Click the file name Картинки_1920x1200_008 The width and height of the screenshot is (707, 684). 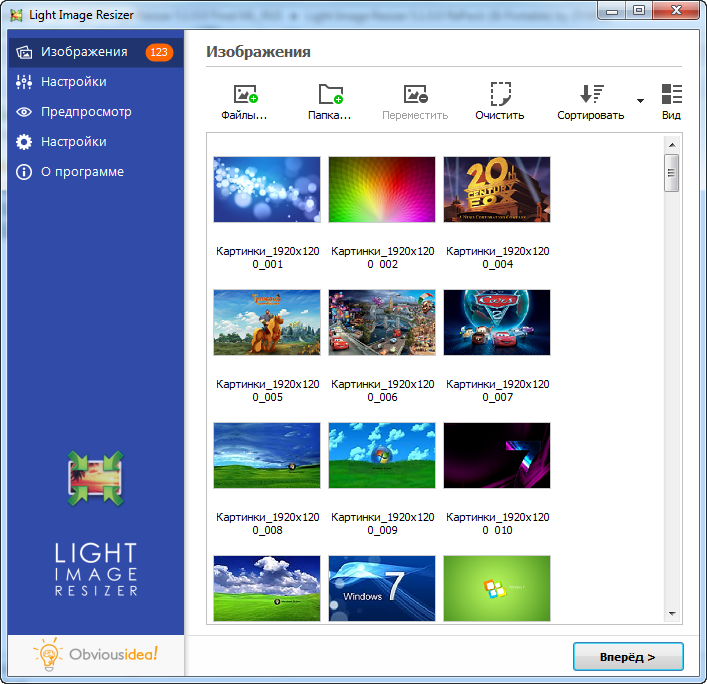tap(267, 523)
